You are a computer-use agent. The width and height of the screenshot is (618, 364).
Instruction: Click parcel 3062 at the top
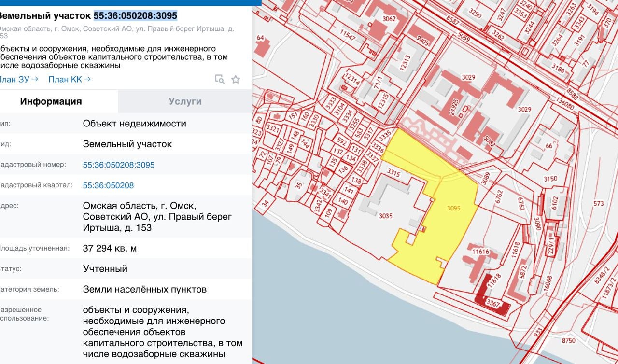tap(389, 19)
